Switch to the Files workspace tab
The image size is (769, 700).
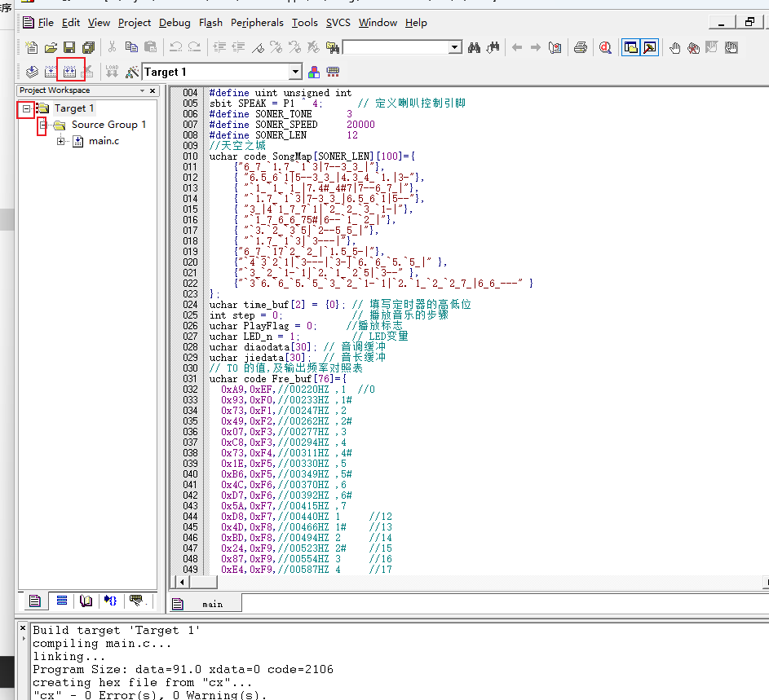click(34, 601)
